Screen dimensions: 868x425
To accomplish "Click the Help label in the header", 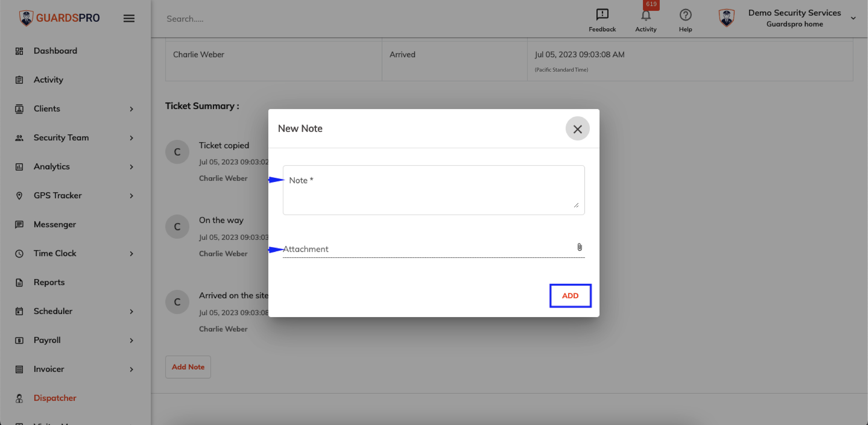I will pos(685,29).
